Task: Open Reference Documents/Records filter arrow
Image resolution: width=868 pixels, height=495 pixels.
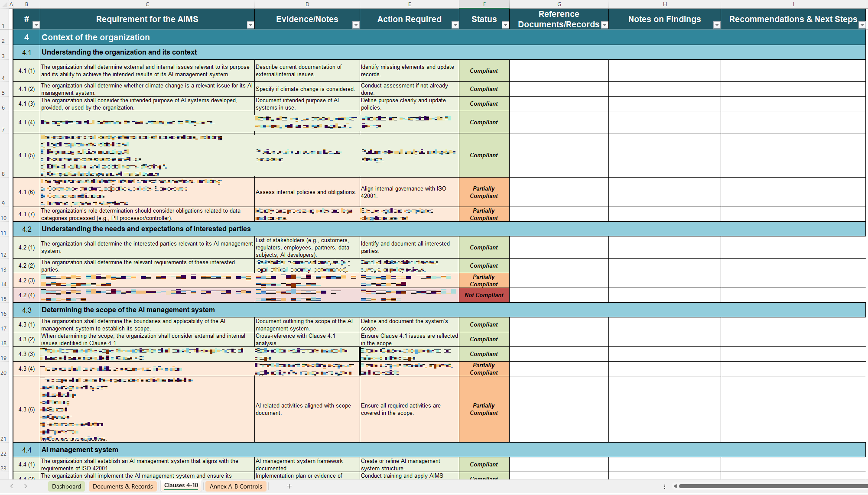Action: coord(605,25)
